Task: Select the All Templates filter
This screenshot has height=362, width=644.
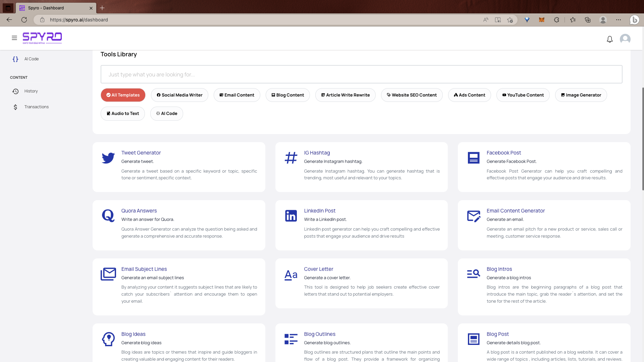Action: click(x=123, y=95)
